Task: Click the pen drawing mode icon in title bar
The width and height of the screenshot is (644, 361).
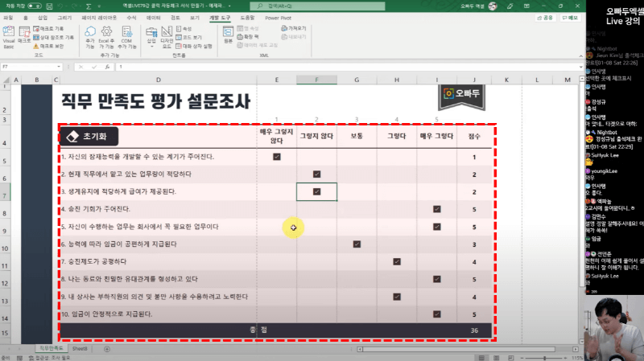Action: [x=510, y=6]
